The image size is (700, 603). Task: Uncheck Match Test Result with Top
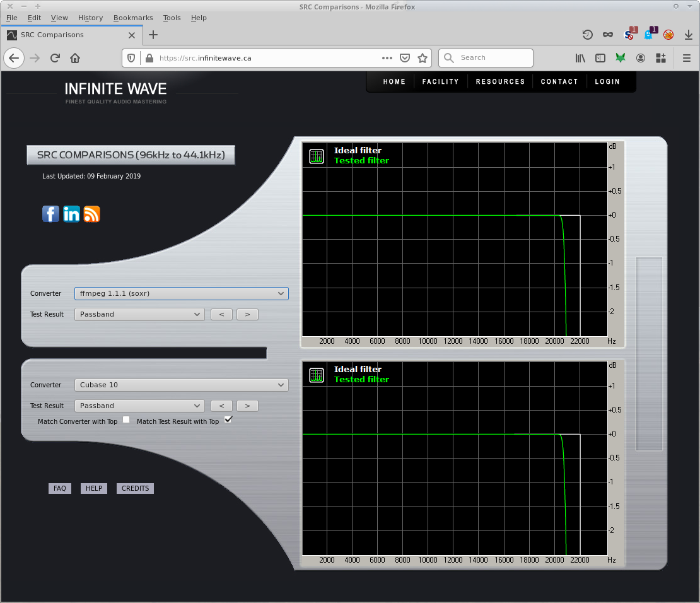coord(228,419)
